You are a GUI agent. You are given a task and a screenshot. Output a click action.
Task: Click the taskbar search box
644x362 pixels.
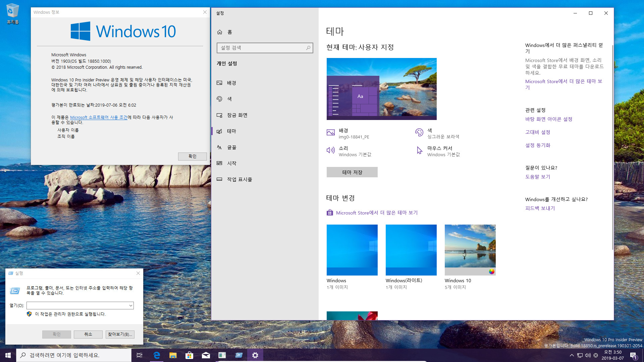(74, 355)
